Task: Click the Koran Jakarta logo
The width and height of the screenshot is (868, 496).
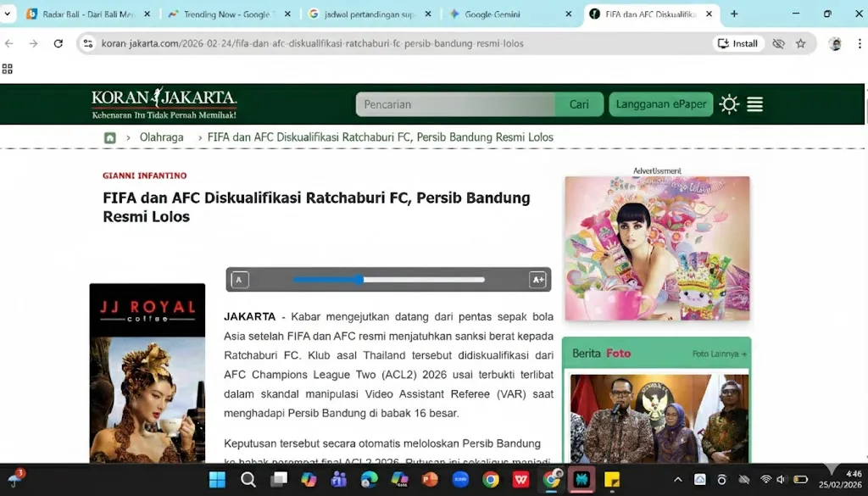Action: pyautogui.click(x=164, y=103)
